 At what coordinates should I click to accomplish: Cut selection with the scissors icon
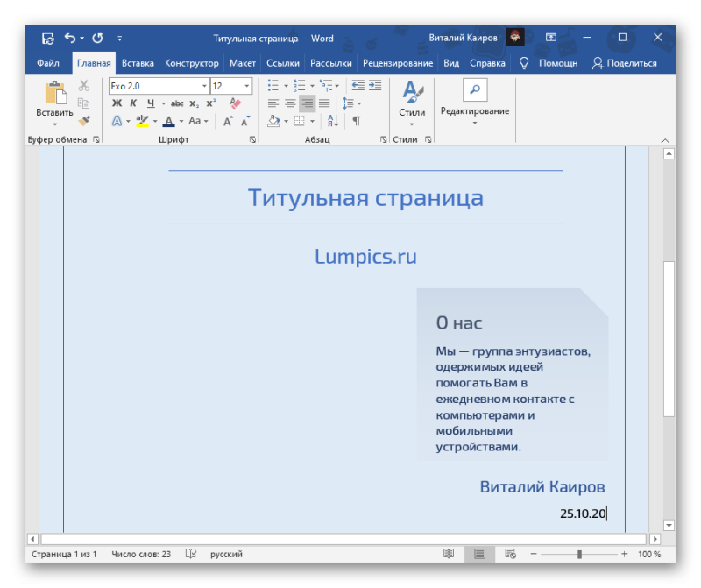83,85
